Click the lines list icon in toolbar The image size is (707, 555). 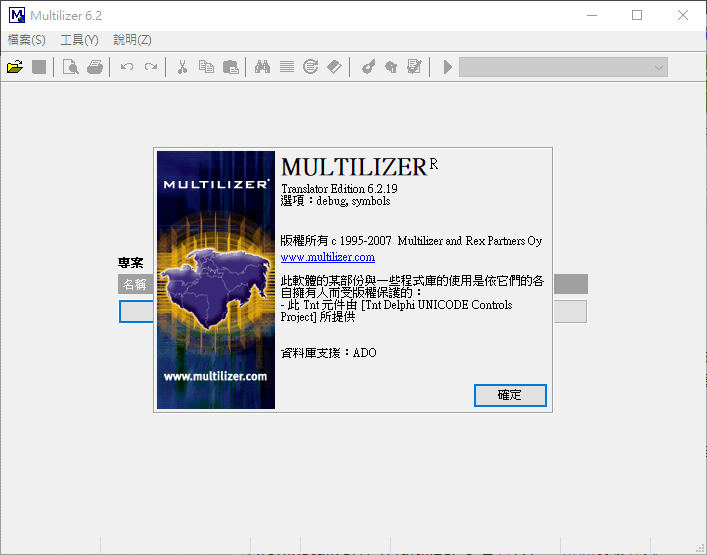pos(287,67)
